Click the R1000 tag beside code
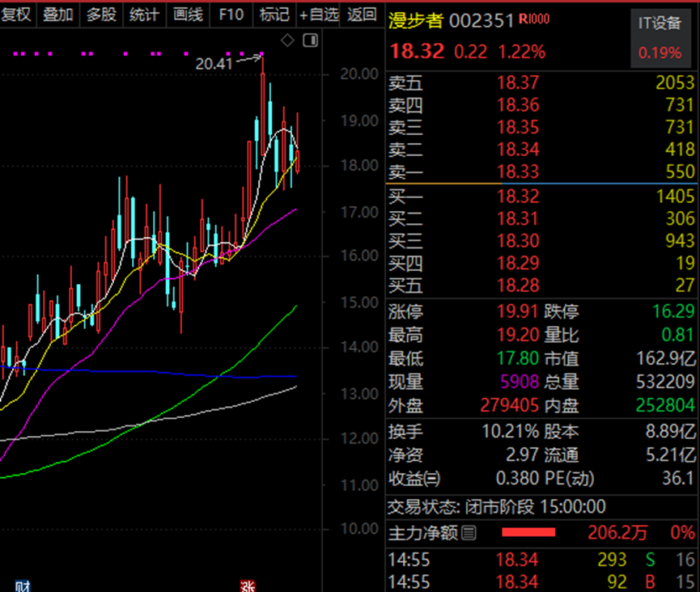The width and height of the screenshot is (700, 592). pyautogui.click(x=534, y=19)
